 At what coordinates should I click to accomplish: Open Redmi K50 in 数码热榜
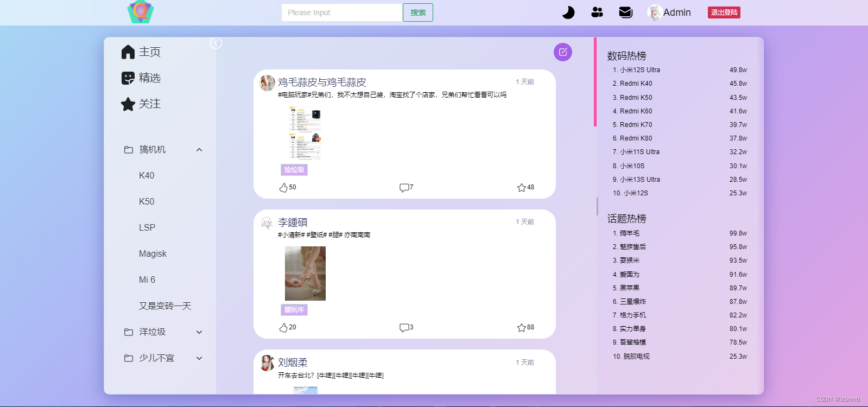(x=636, y=98)
